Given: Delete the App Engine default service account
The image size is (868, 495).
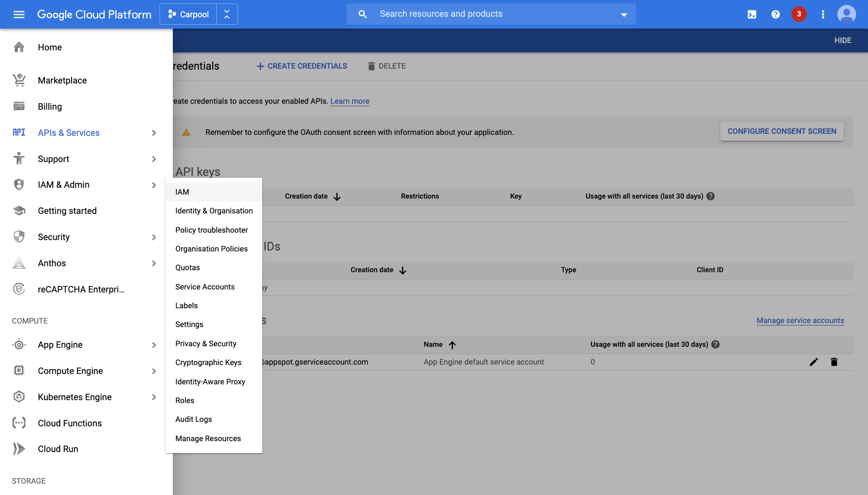Looking at the screenshot, I should [x=834, y=362].
